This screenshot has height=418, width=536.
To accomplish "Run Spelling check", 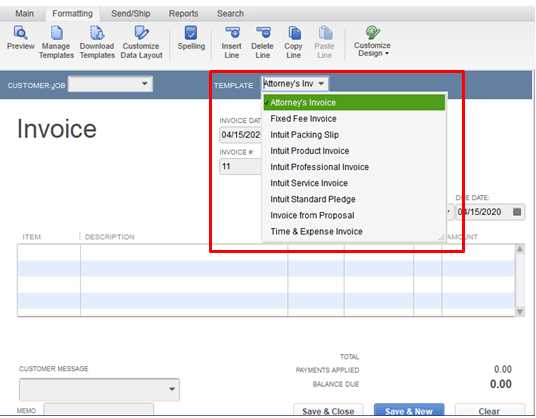I will 191,38.
